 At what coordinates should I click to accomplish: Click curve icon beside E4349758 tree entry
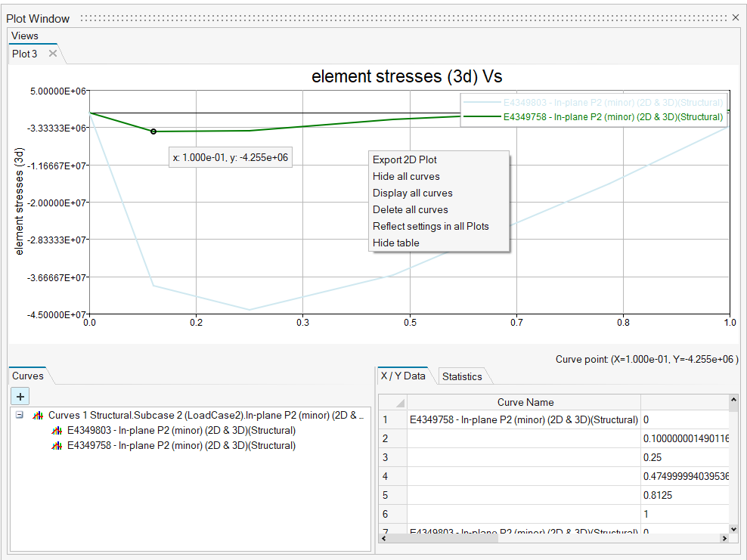57,446
